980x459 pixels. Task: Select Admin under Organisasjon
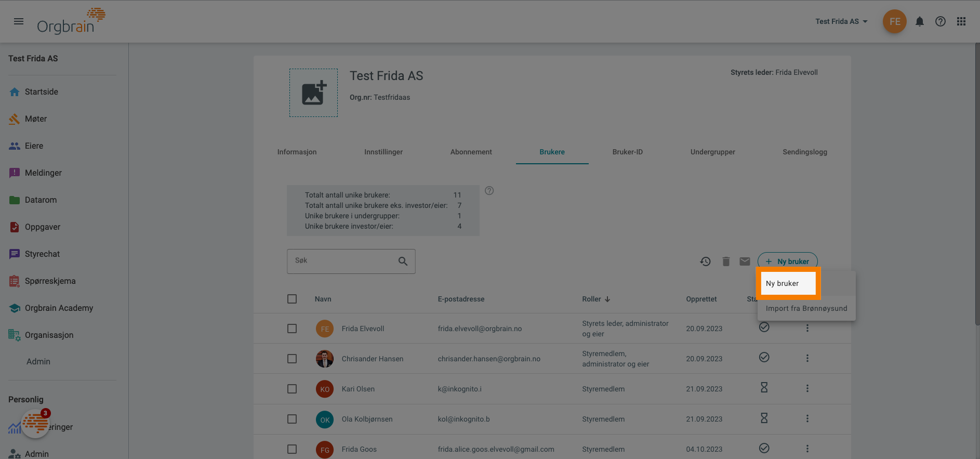pyautogui.click(x=38, y=361)
